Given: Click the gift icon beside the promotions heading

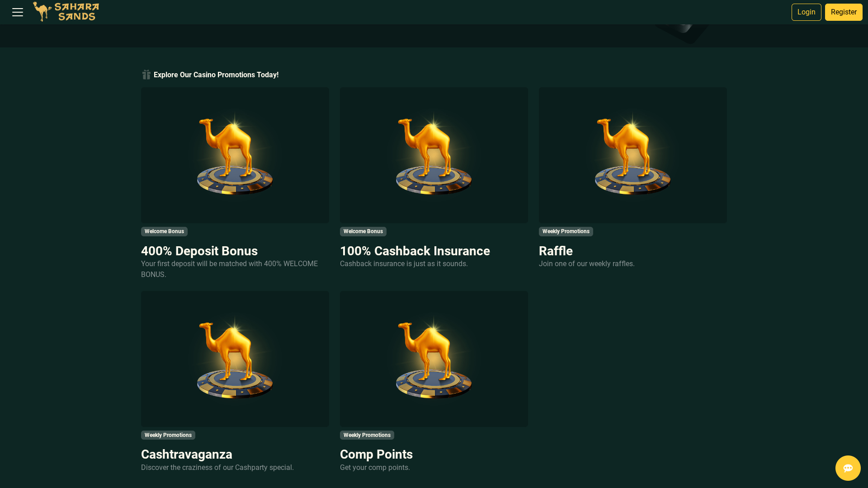Looking at the screenshot, I should (x=146, y=75).
